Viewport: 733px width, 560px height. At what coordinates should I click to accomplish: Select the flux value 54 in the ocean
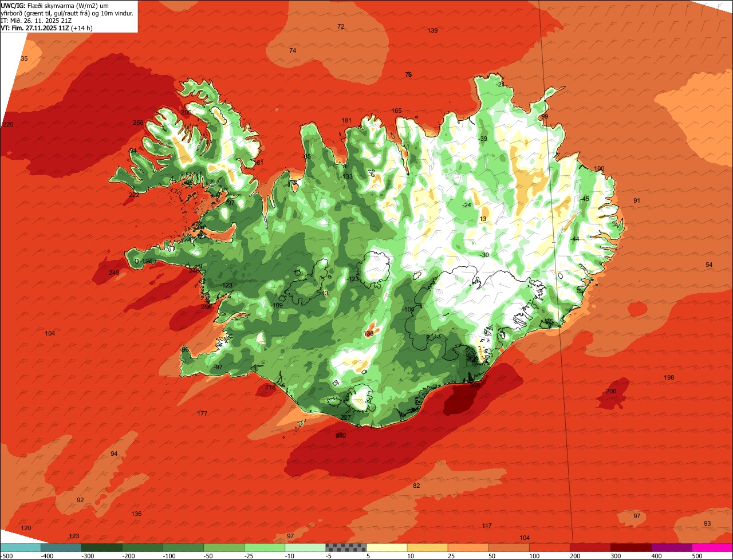[709, 265]
